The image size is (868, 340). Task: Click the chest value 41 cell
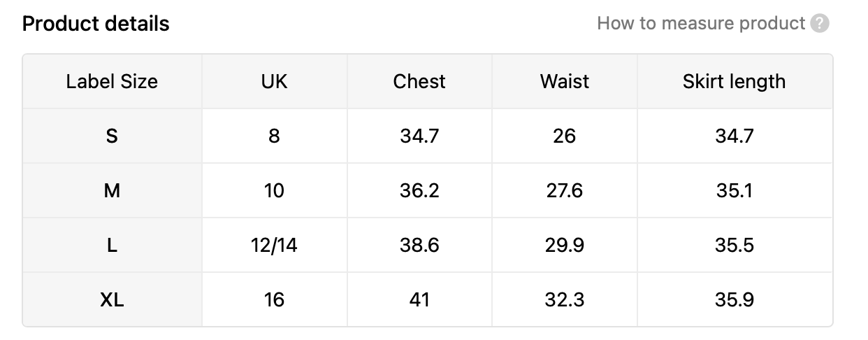[x=419, y=299]
